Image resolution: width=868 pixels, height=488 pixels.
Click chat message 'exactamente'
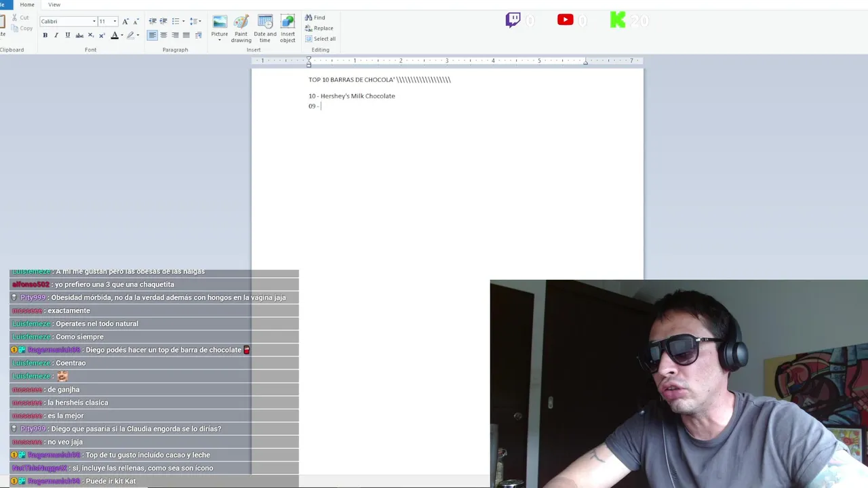click(68, 310)
